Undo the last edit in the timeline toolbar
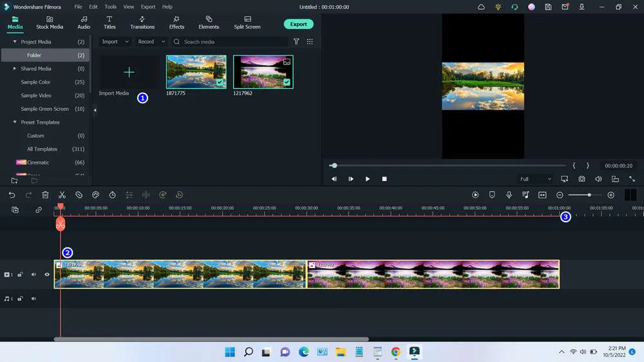The width and height of the screenshot is (644, 362). tap(12, 195)
